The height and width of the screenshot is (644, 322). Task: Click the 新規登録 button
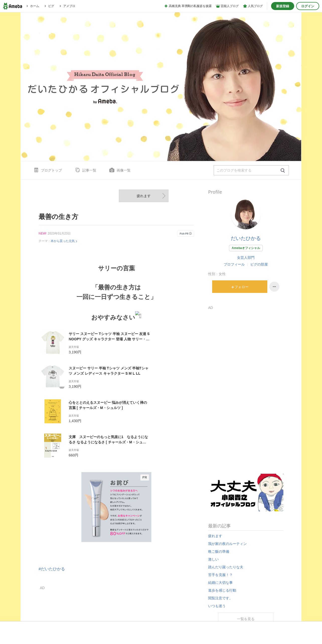282,6
